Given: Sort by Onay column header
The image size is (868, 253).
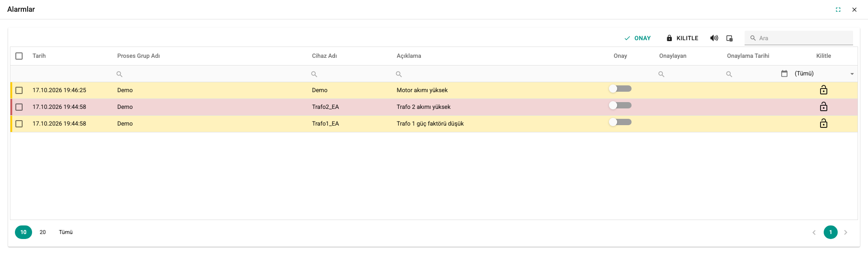Looking at the screenshot, I should pos(620,56).
